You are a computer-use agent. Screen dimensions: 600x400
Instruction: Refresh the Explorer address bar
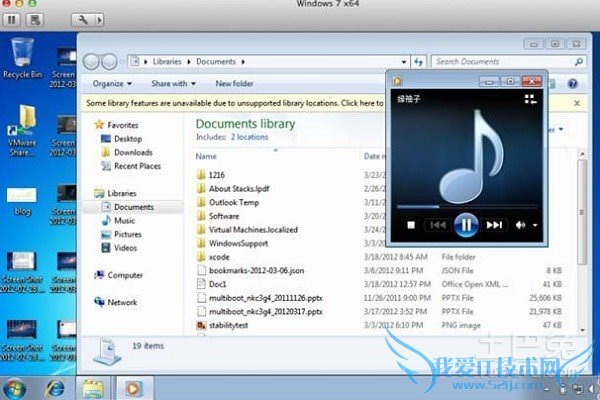tap(419, 62)
